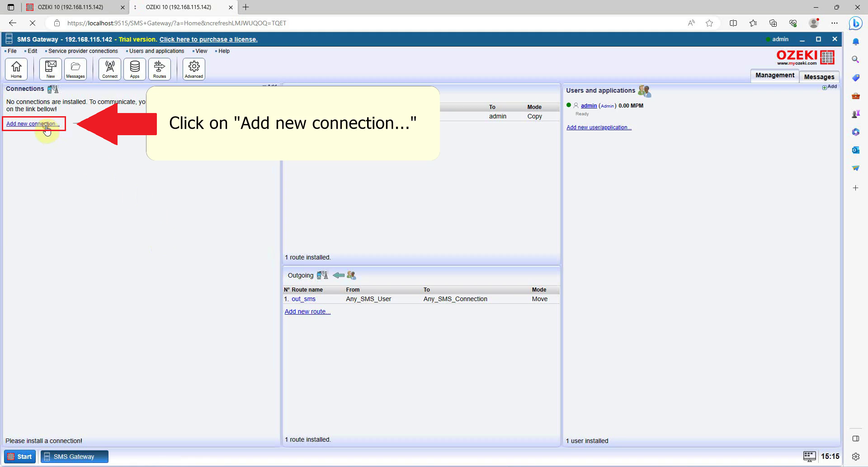Image resolution: width=868 pixels, height=467 pixels.
Task: Click the address bar URL field
Action: pyautogui.click(x=176, y=23)
